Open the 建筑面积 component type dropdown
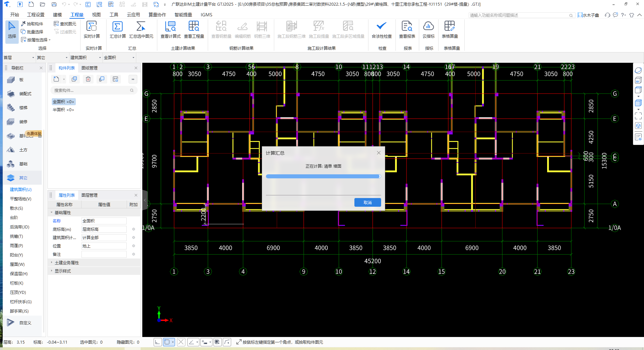Image resolution: width=644 pixels, height=350 pixels. (x=86, y=57)
